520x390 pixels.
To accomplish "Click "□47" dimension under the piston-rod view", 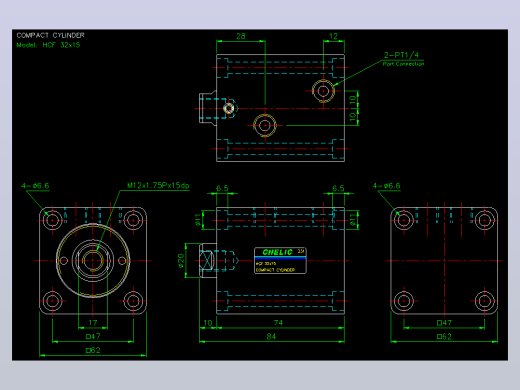I will pyautogui.click(x=93, y=336).
